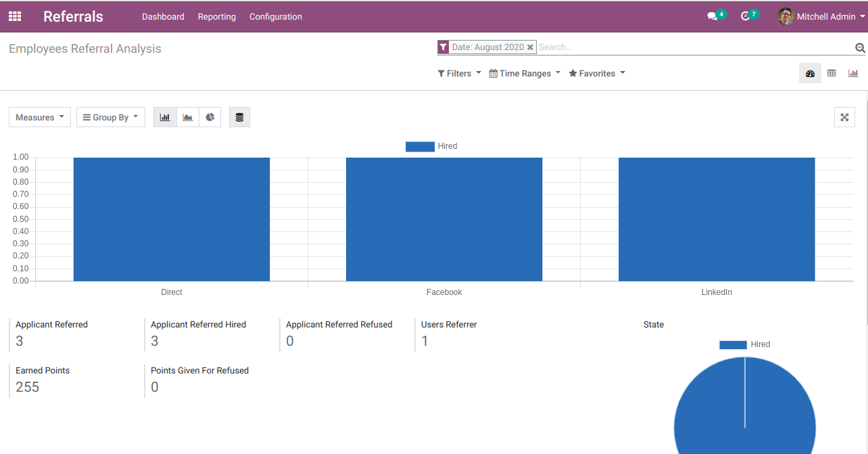The image size is (868, 454).
Task: Click the Employees Referral Analysis title
Action: (85, 49)
